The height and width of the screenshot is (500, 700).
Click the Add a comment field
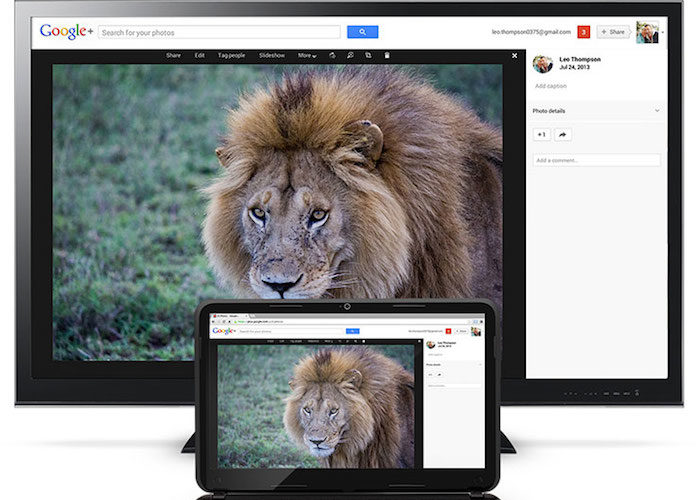(x=596, y=160)
